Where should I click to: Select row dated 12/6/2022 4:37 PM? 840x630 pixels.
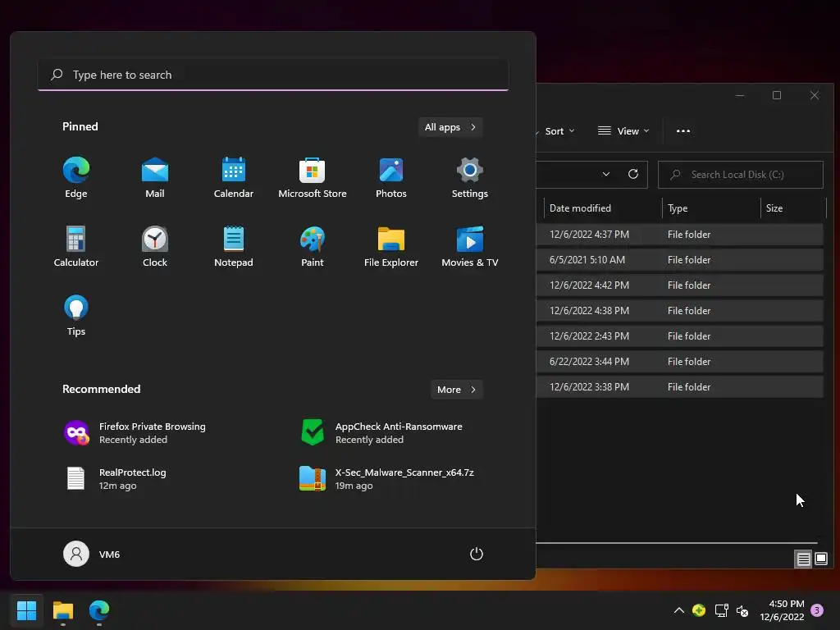pos(679,235)
